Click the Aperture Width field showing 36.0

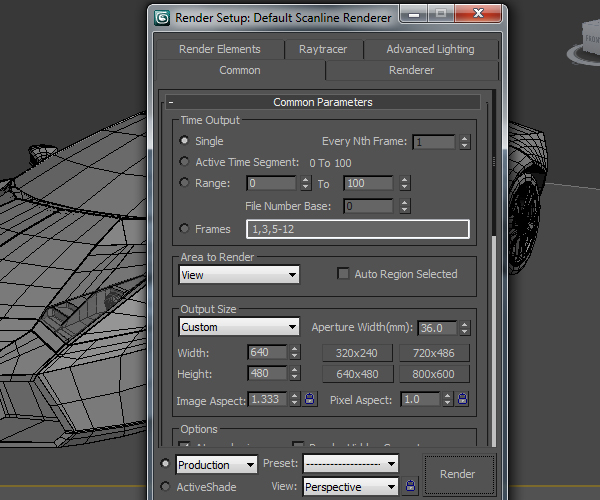[x=437, y=328]
